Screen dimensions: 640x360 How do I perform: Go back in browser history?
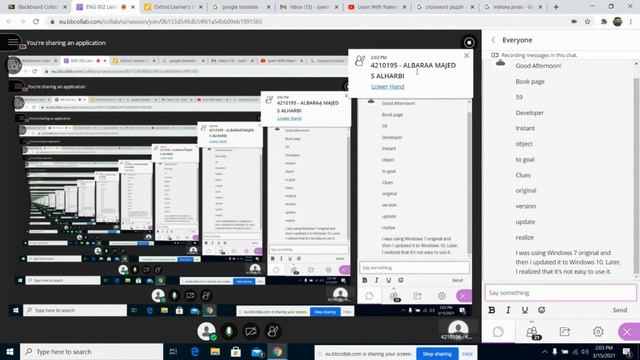pyautogui.click(x=9, y=22)
